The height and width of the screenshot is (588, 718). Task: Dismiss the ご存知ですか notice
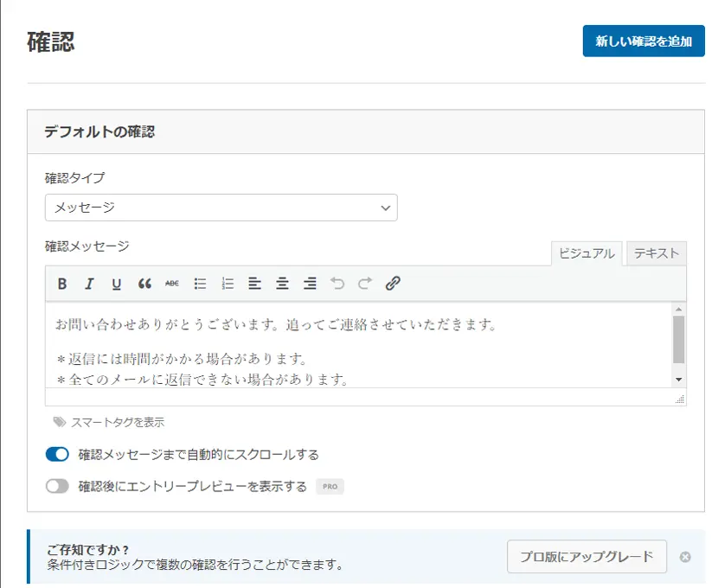tap(685, 557)
